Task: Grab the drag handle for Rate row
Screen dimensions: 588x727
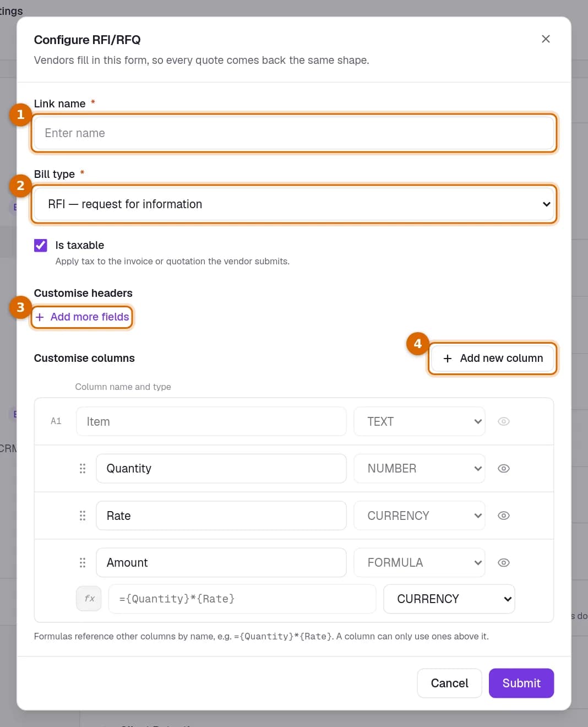Action: [83, 516]
